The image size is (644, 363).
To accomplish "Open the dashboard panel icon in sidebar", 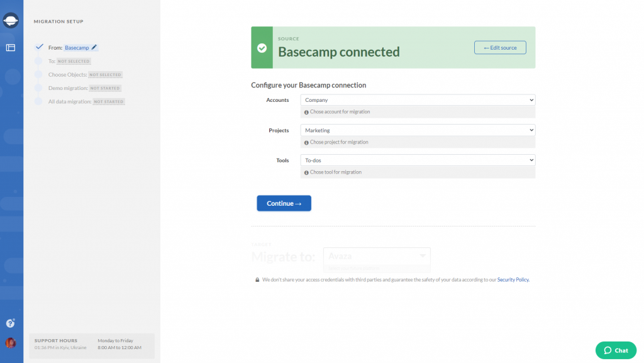I will (11, 47).
